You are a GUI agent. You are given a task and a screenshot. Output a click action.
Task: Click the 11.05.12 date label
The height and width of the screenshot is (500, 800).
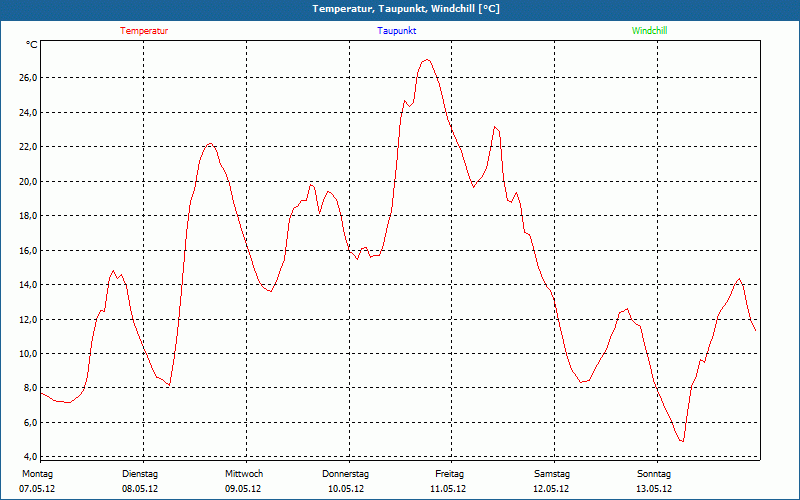tap(448, 489)
